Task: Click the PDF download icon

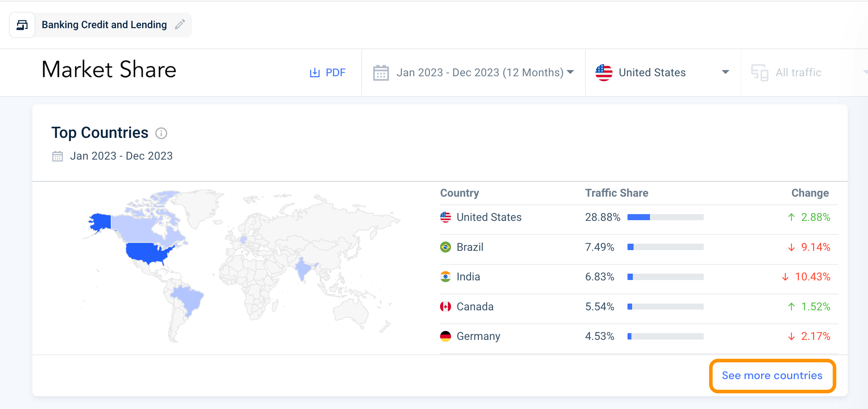Action: (315, 72)
